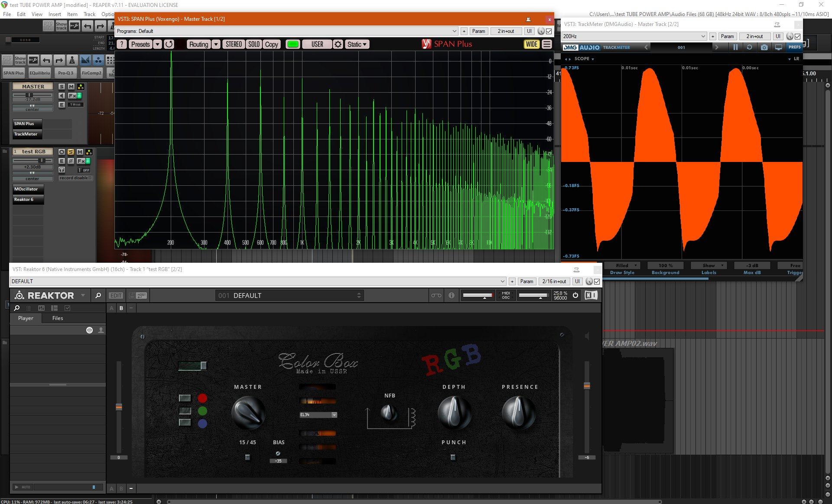
Task: Click the SPAN Plus reset arrow icon
Action: pyautogui.click(x=169, y=44)
